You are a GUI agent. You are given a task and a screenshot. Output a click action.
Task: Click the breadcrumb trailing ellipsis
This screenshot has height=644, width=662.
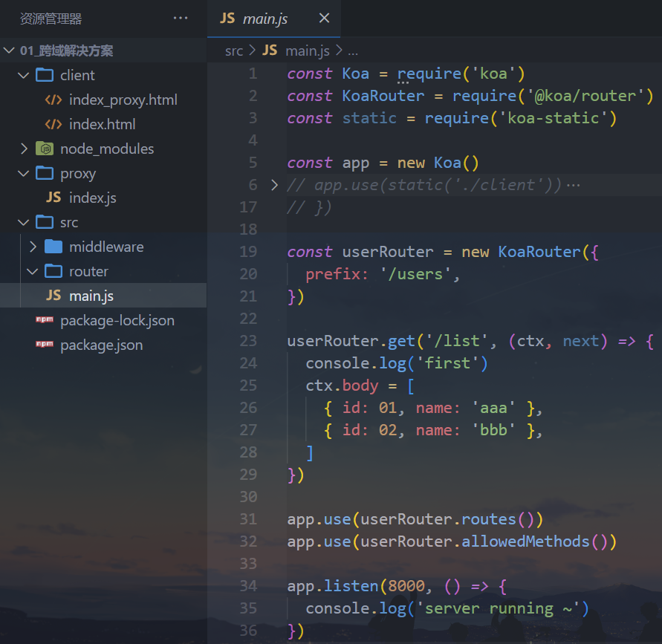tap(353, 52)
